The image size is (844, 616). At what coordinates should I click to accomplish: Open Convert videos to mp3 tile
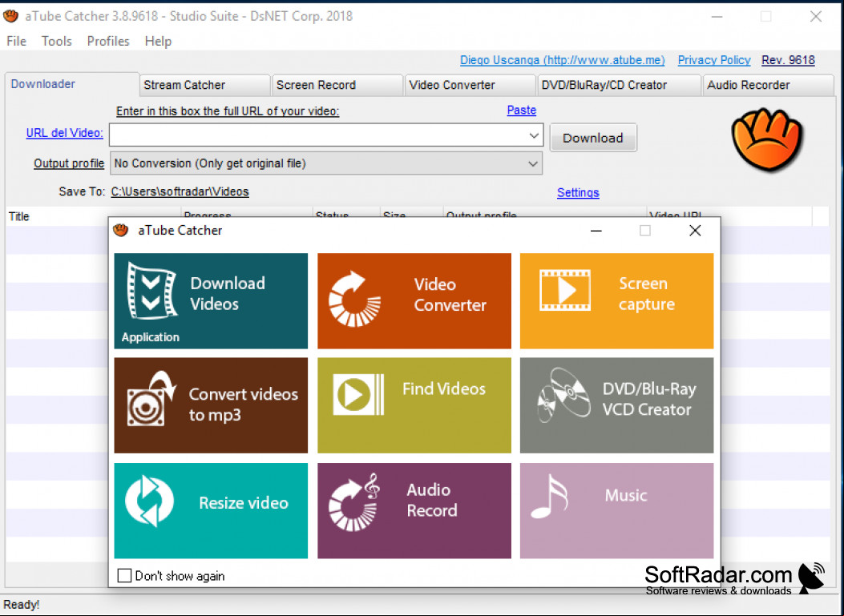pyautogui.click(x=211, y=405)
